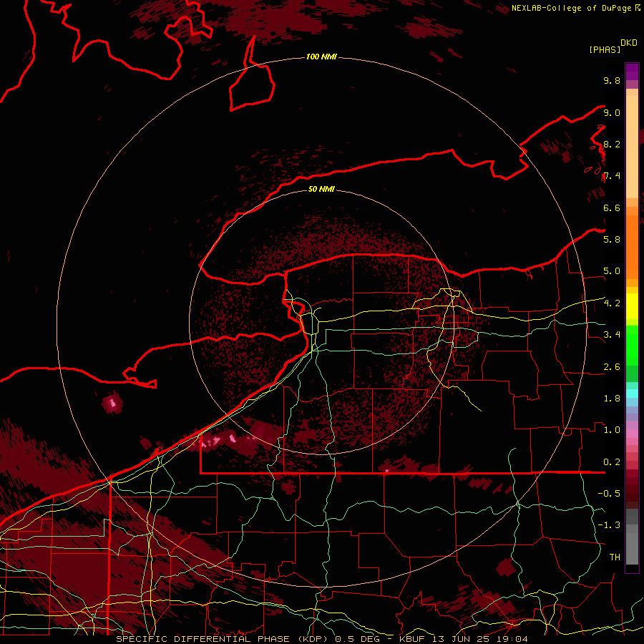Click the isolated pink echo over Lake Erie
Image resolution: width=644 pixels, height=644 pixels.
point(112,403)
